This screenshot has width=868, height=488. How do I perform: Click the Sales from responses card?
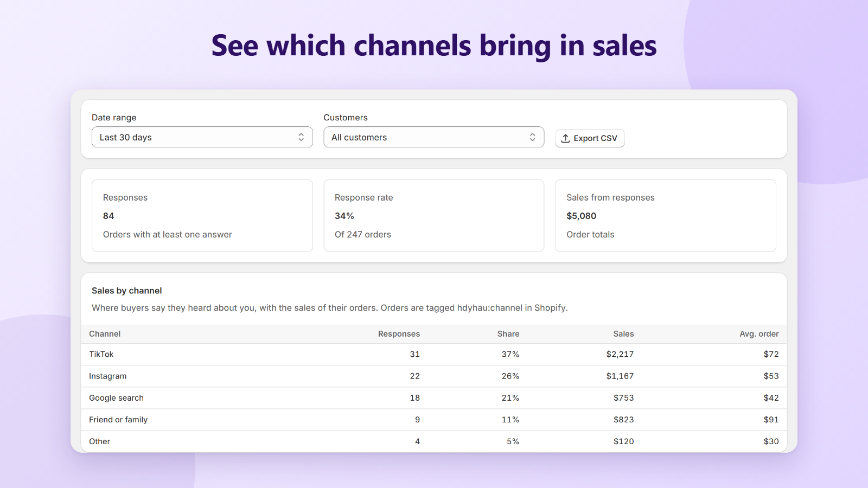[x=666, y=216]
